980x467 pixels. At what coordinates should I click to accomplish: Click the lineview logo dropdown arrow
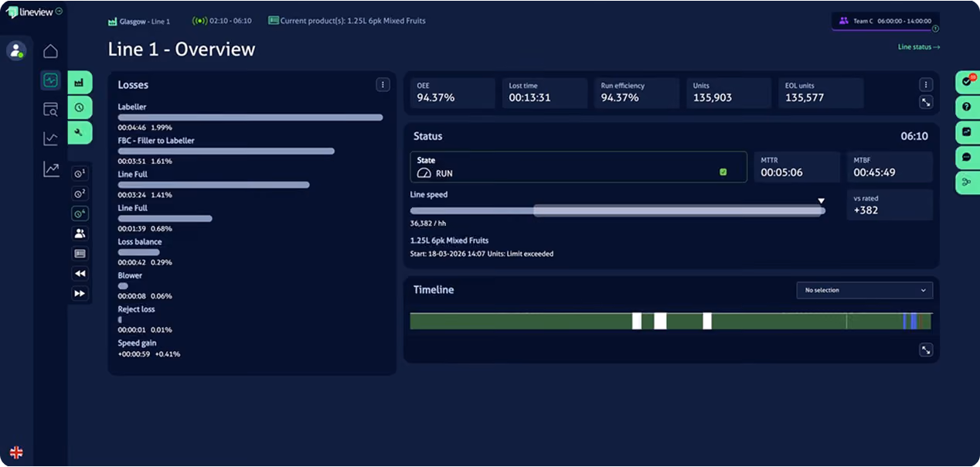(x=60, y=12)
